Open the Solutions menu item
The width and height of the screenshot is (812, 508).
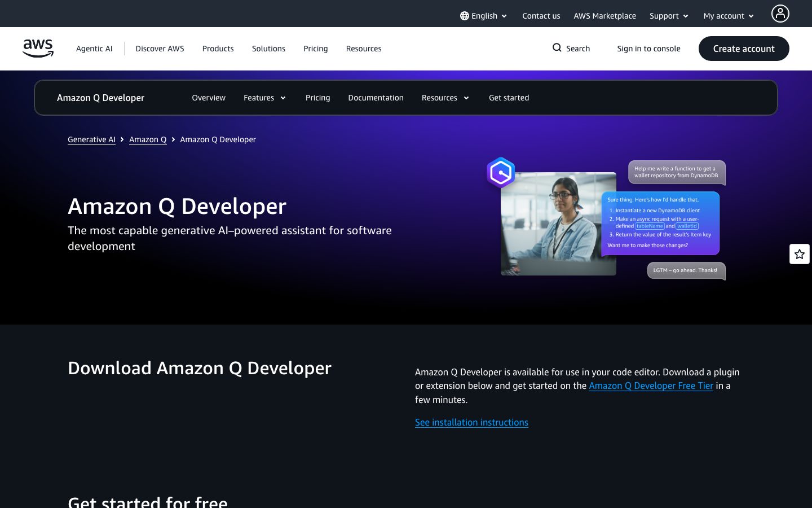[268, 49]
